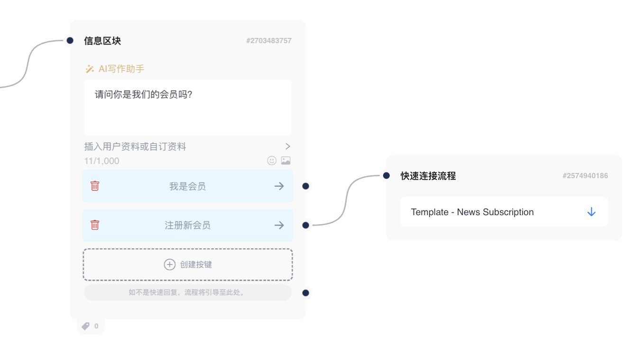Click the arrow icon on 我是会员 row
644x345 pixels.
[x=279, y=186]
